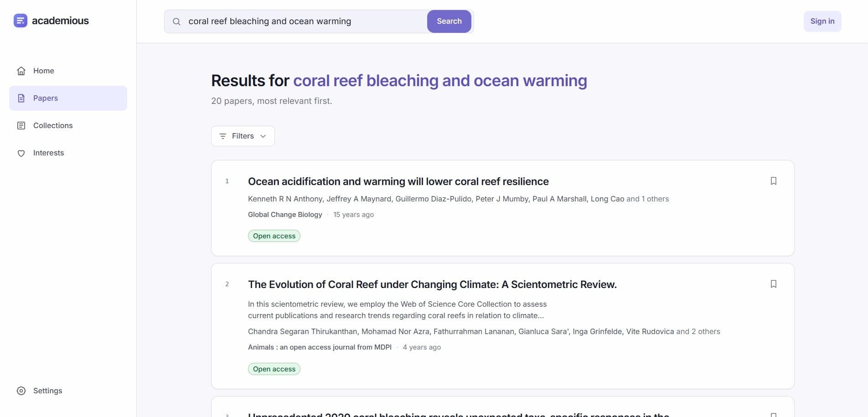Screen dimensions: 868x417
Task: Click the Global Change Biology journal name
Action: 285,215
